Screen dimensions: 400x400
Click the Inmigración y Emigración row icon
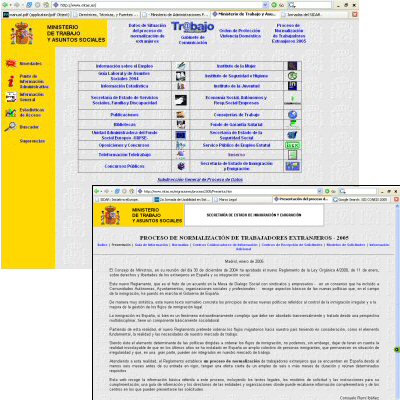coord(292,166)
